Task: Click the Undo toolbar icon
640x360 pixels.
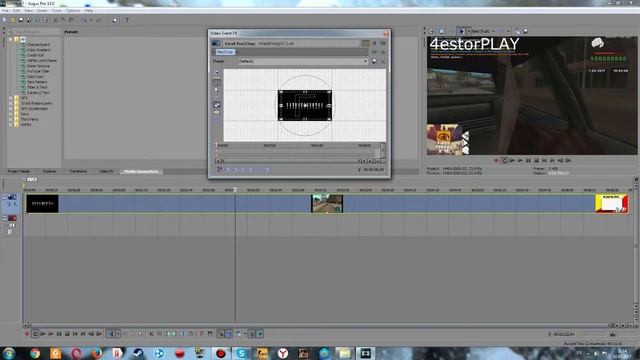Action: 84,20
